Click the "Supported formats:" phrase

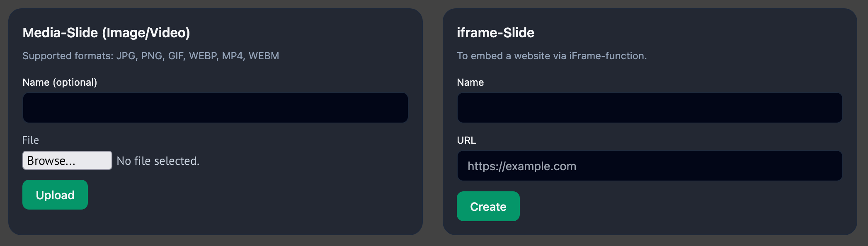pyautogui.click(x=68, y=56)
